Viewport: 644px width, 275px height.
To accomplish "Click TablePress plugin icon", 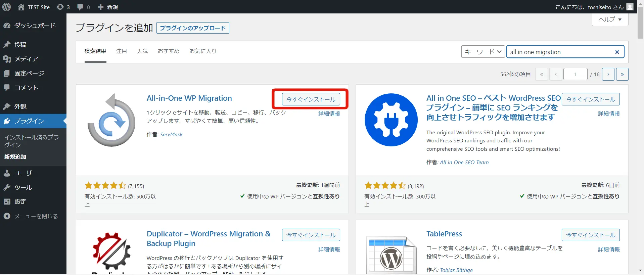I will tap(391, 255).
